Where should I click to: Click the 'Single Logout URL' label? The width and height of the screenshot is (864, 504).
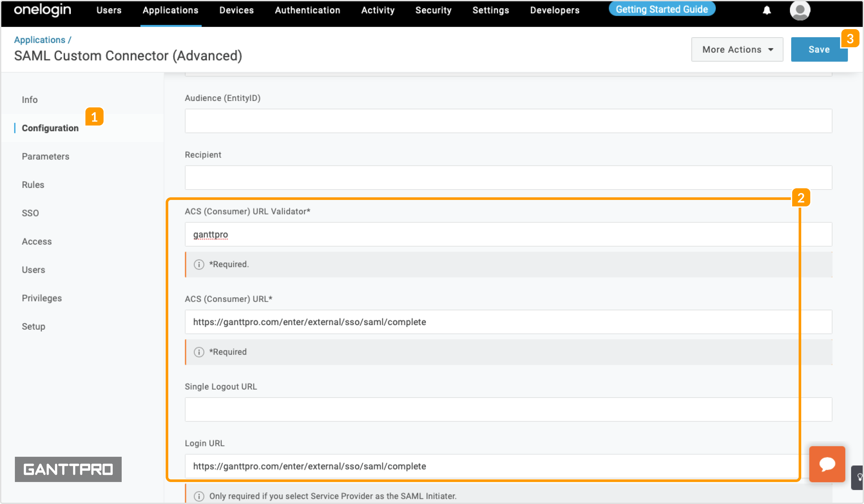(221, 386)
